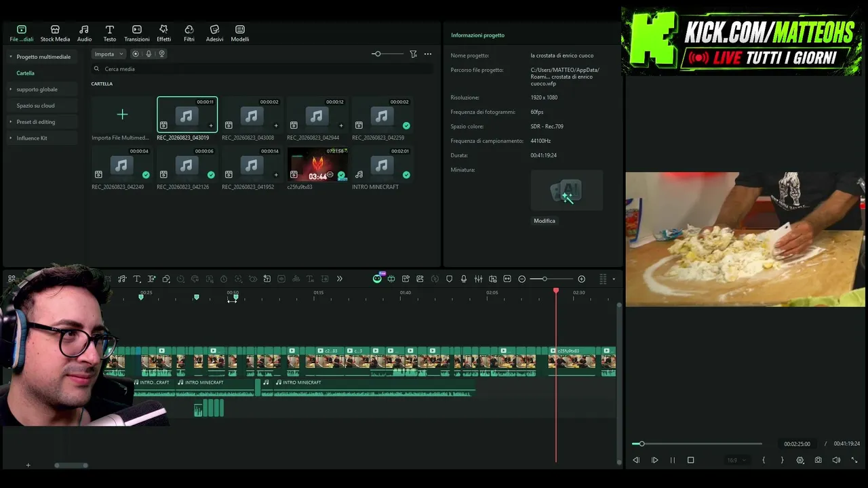The height and width of the screenshot is (488, 868).
Task: Select clip REC_20260823_042249
Action: pyautogui.click(x=122, y=164)
